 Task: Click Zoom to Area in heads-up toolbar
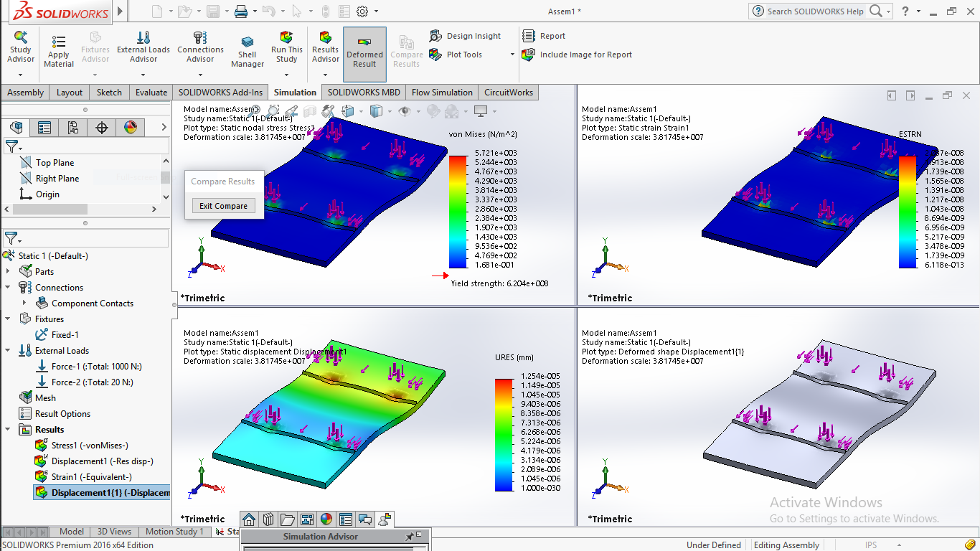[x=273, y=110]
